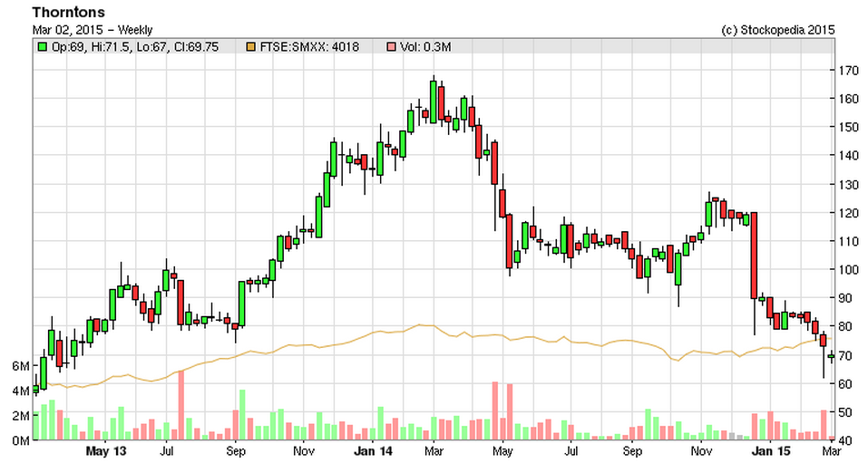
Task: Click the 'FTSE:SMXX: 4018' legend label
Action: point(309,47)
